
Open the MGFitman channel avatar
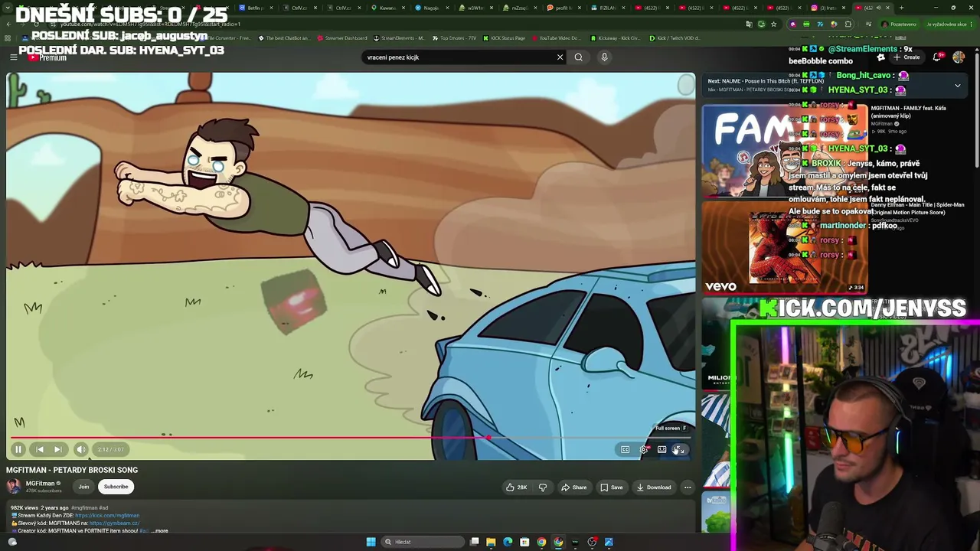pos(14,487)
